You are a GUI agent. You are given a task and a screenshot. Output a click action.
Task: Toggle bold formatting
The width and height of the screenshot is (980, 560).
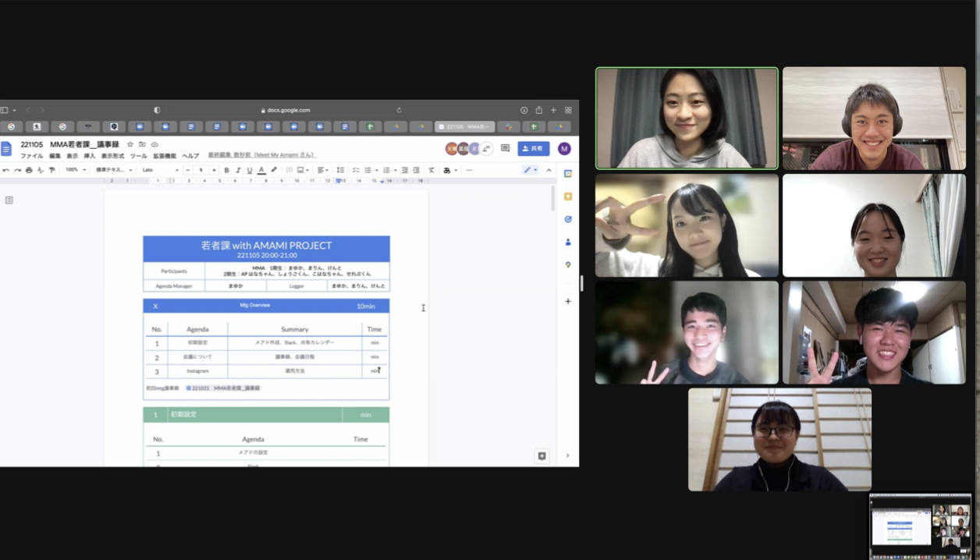coord(227,170)
